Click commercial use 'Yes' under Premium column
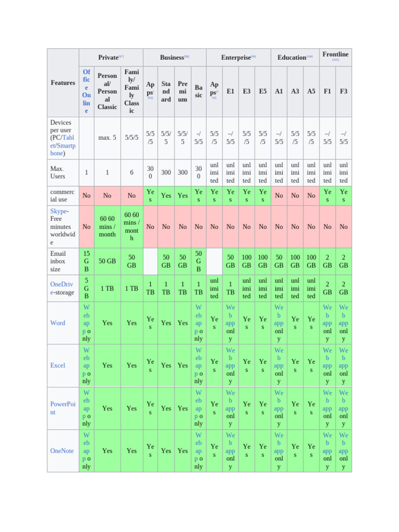The image size is (399, 532). pyautogui.click(x=182, y=195)
